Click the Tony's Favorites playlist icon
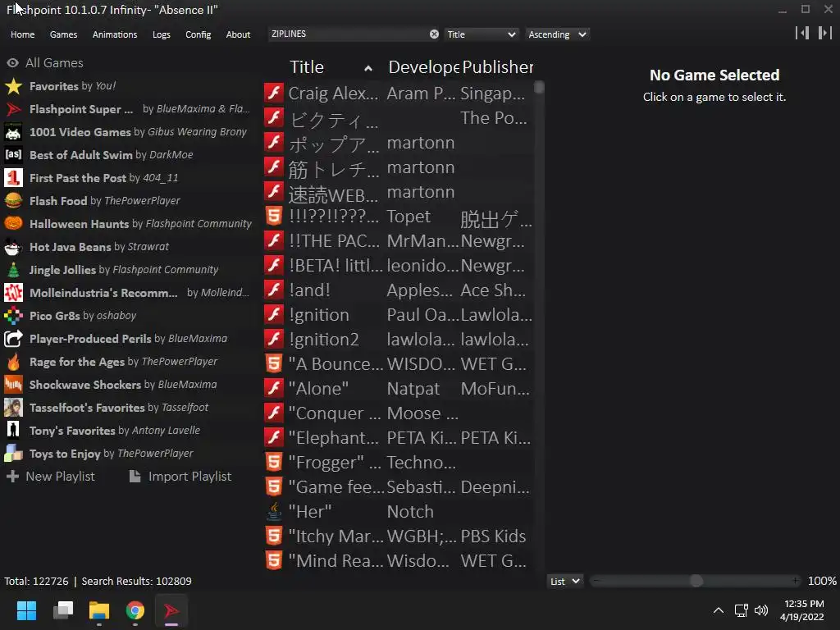This screenshot has width=840, height=630. (13, 431)
